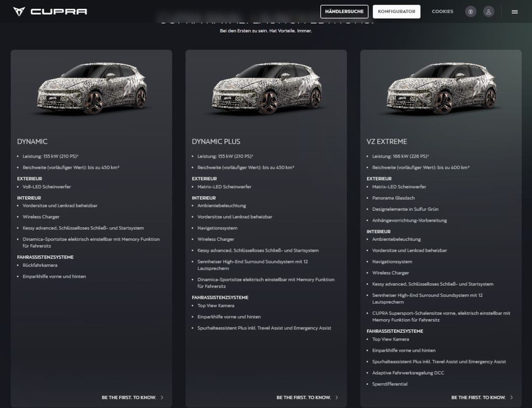Click 'Top View Kamera' in Dynamic Plus card
The image size is (532, 408).
tap(216, 306)
